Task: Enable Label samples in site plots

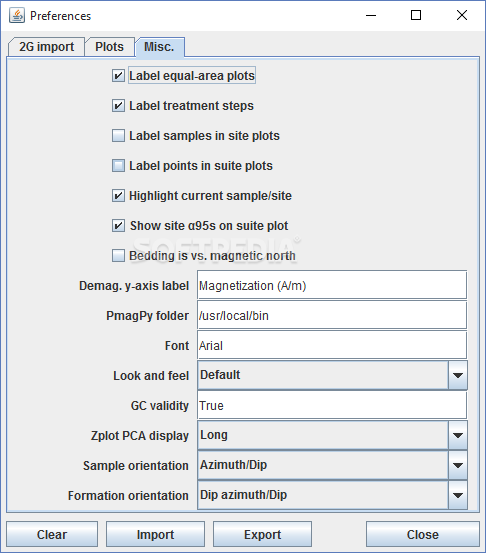Action: point(118,135)
